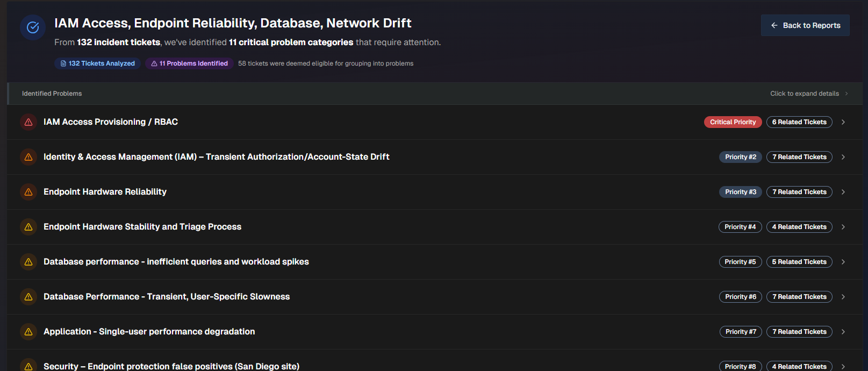
Task: Click warning icon for Endpoint Hardware Stability and Triage
Action: (28, 227)
